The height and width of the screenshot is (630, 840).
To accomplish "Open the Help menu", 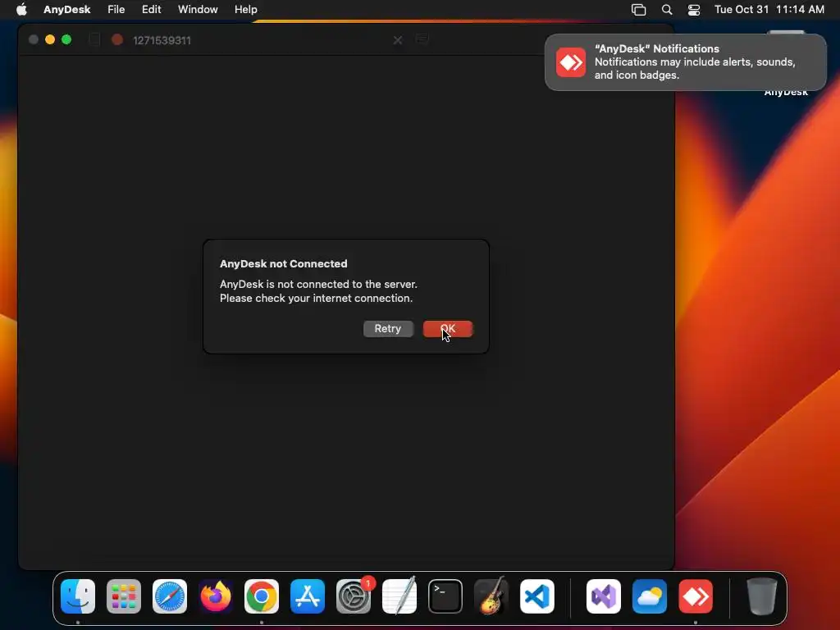I will [x=246, y=10].
